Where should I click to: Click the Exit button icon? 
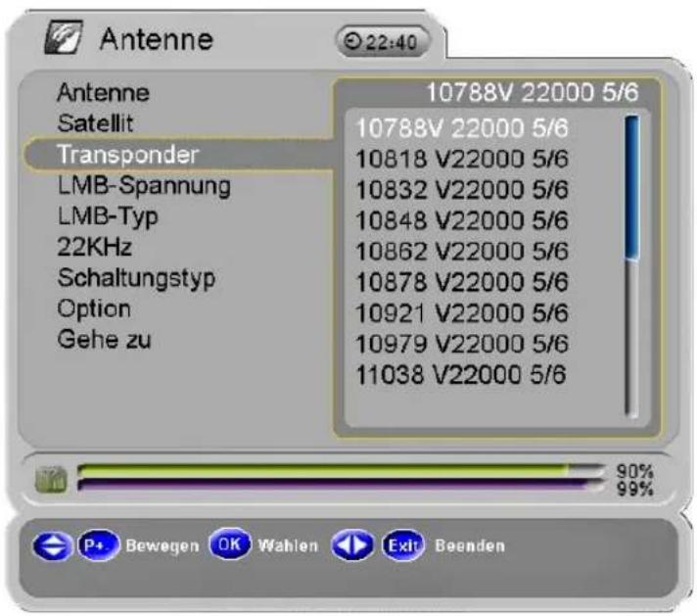pos(402,545)
